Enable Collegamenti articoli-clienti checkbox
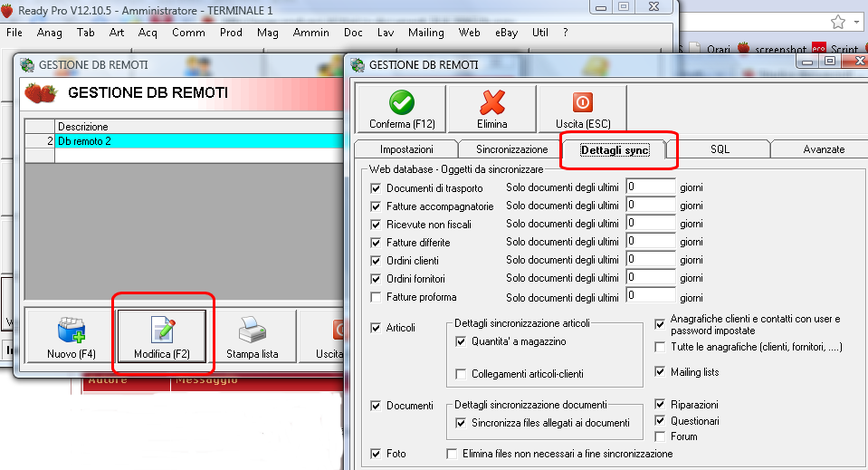The height and width of the screenshot is (470, 868). tap(461, 374)
